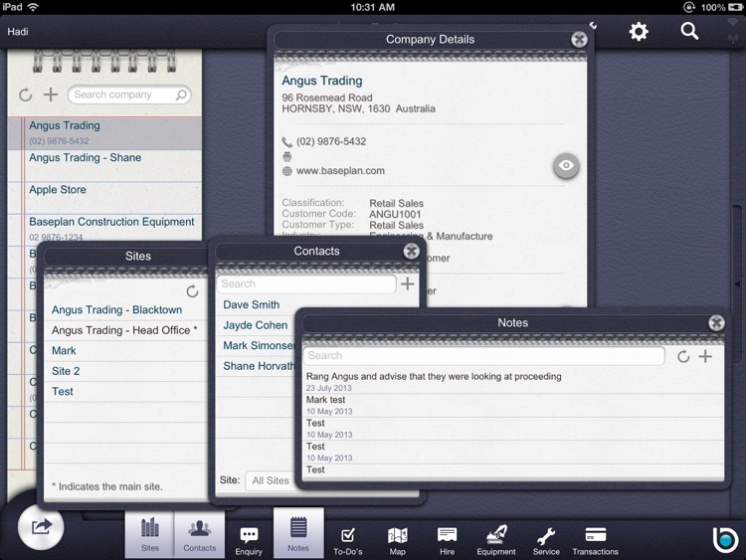Open contact Shane Horvath
This screenshot has height=560, width=746.
[x=259, y=366]
